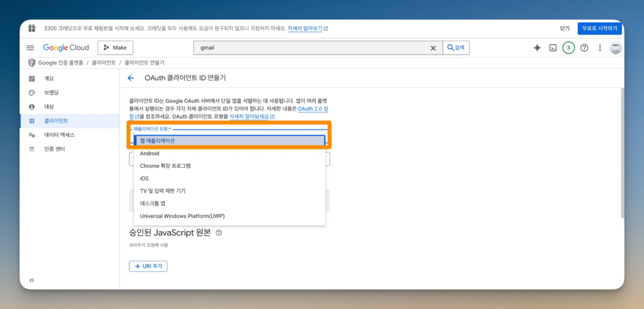This screenshot has width=644, height=309.
Task: Dismiss the banner with 닫기
Action: tap(565, 29)
